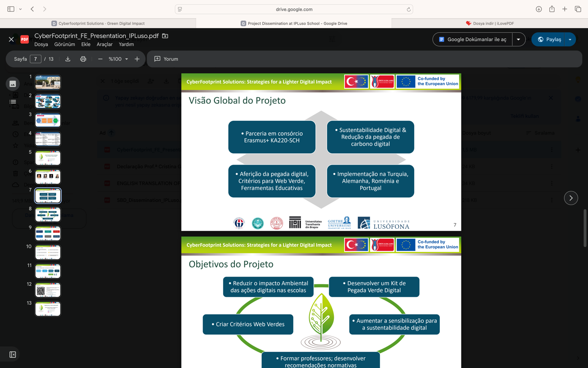588x368 pixels.
Task: Print the document with the printer icon
Action: tap(83, 59)
